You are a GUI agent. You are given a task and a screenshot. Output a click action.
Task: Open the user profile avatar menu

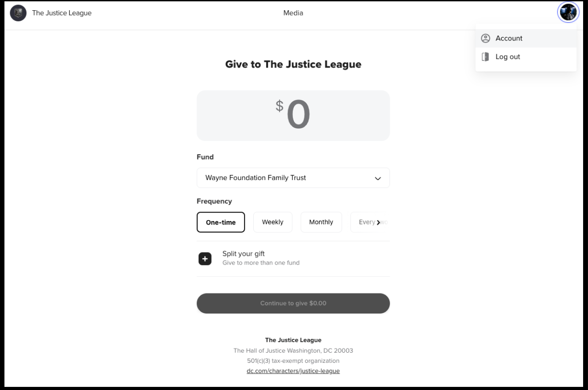(568, 12)
